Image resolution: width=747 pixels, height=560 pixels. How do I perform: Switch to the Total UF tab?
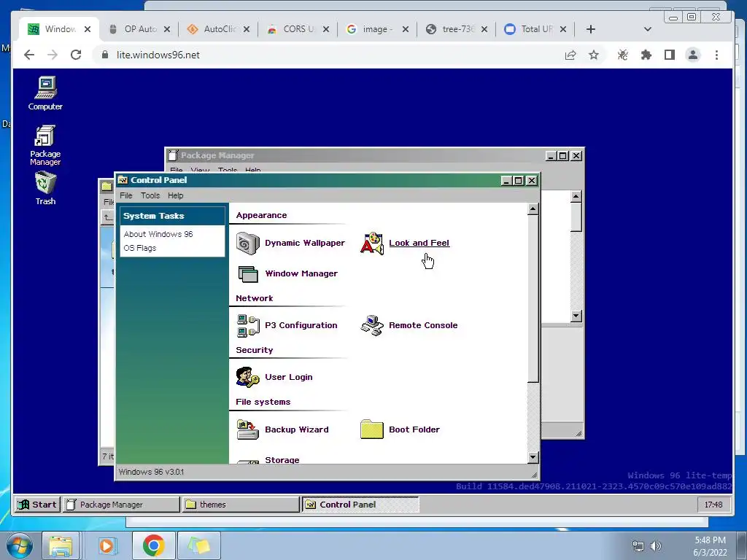536,29
